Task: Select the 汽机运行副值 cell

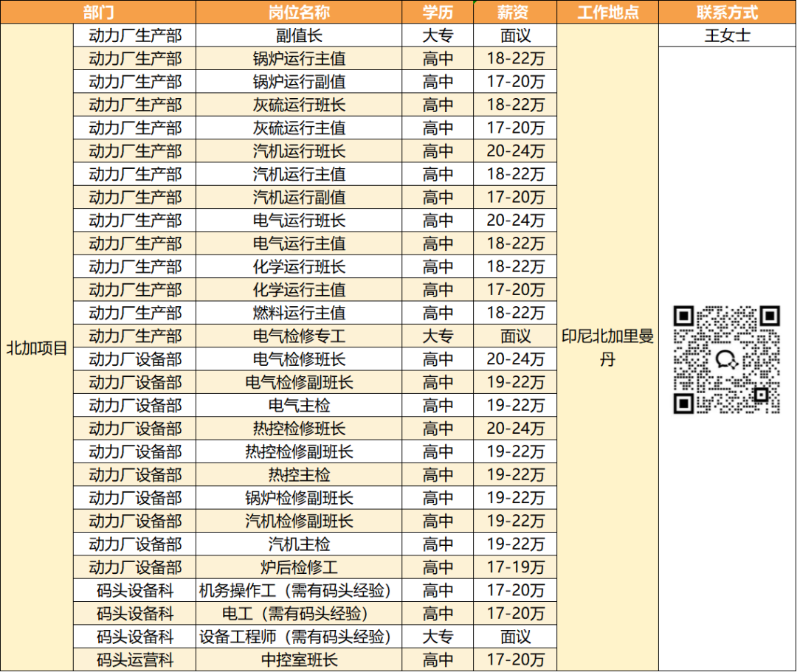Action: pos(299,197)
